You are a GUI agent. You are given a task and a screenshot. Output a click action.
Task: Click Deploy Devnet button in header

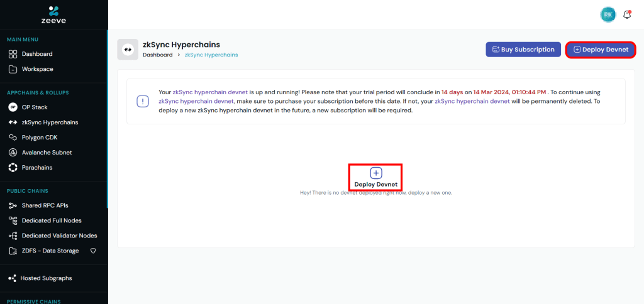tap(601, 50)
